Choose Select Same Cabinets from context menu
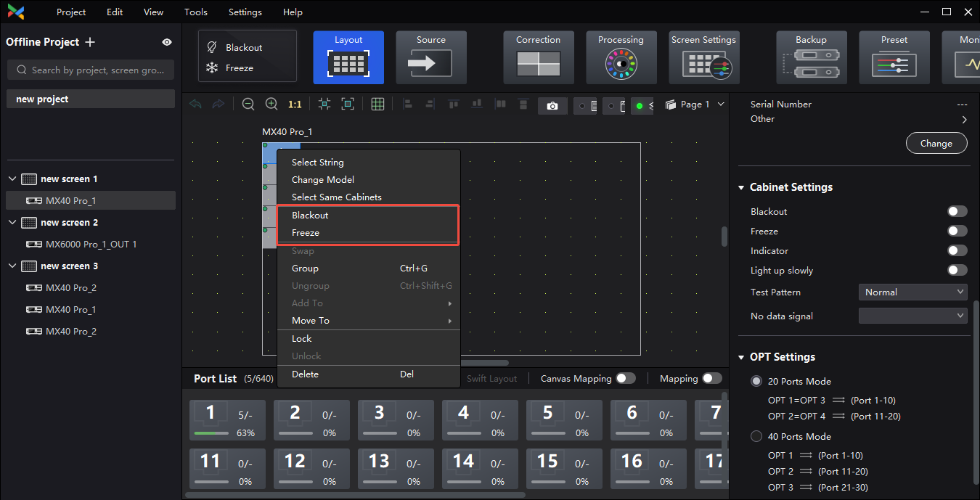Image resolution: width=980 pixels, height=500 pixels. pos(369,197)
